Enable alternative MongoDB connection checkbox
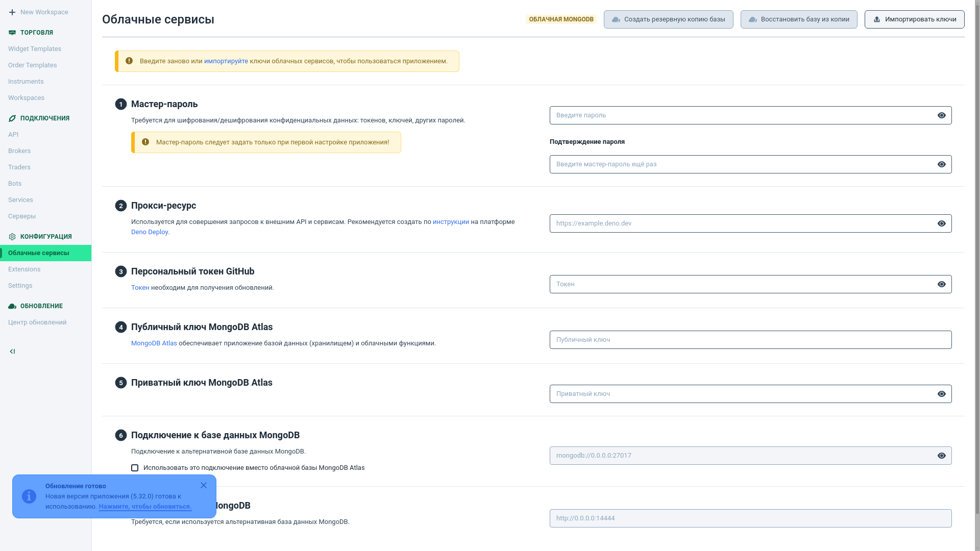The height and width of the screenshot is (551, 980). [135, 468]
